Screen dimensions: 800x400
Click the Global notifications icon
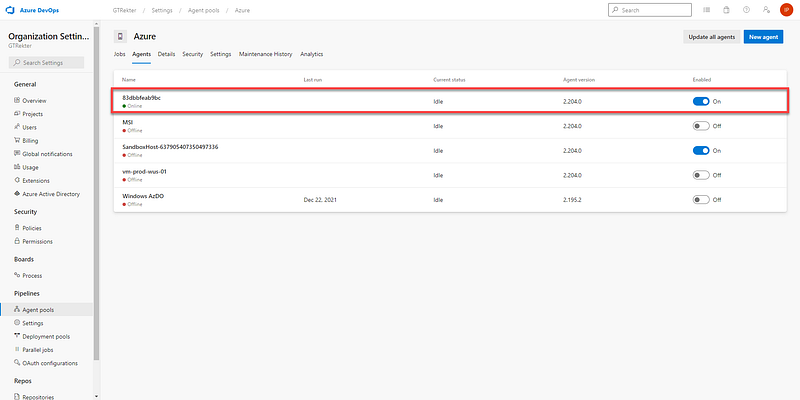(17, 154)
